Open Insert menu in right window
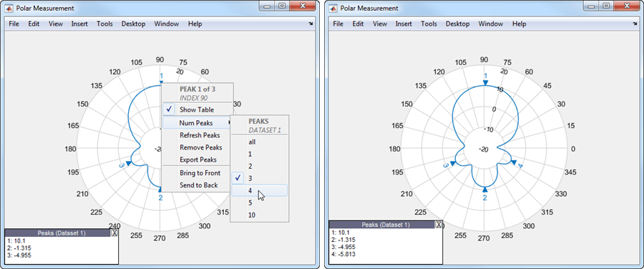644x269 pixels. point(404,24)
